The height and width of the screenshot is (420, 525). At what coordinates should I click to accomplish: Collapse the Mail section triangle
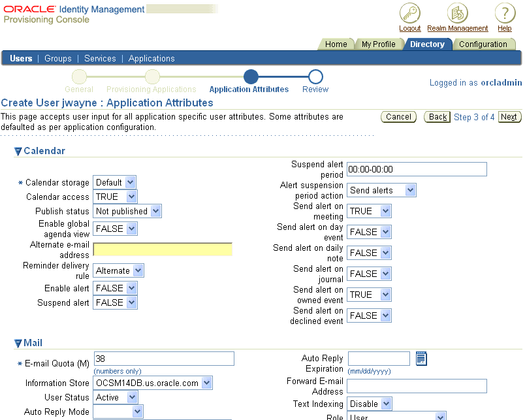(18, 344)
